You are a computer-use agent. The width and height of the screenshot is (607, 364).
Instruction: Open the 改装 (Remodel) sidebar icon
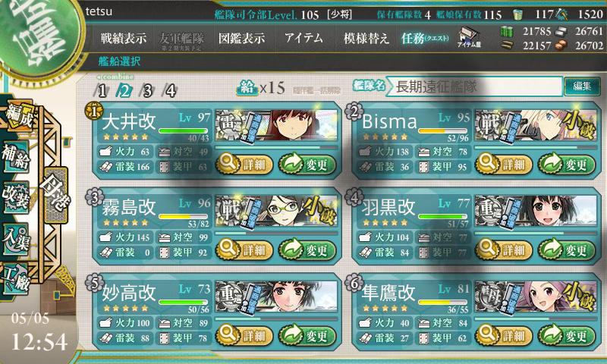[x=15, y=197]
